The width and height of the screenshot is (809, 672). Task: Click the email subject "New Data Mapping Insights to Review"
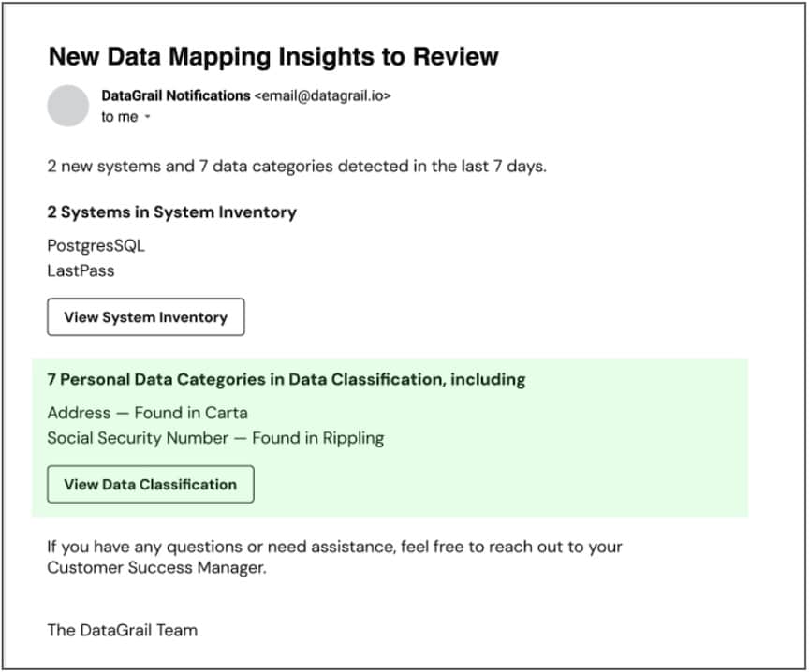click(272, 56)
